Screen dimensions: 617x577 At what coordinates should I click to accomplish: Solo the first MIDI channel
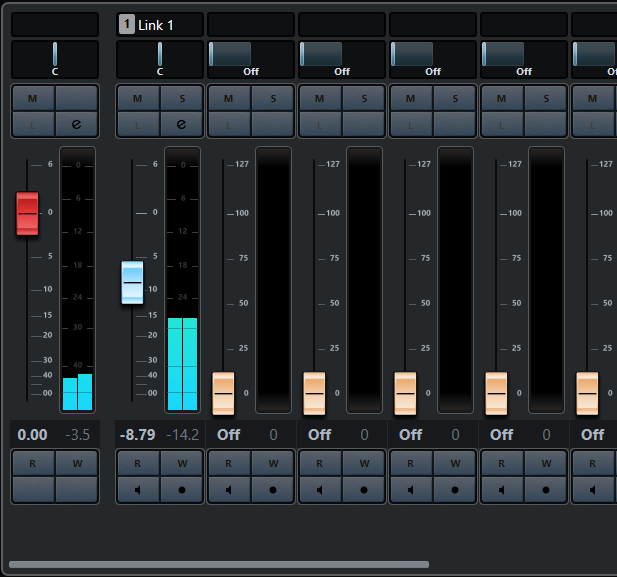(273, 98)
